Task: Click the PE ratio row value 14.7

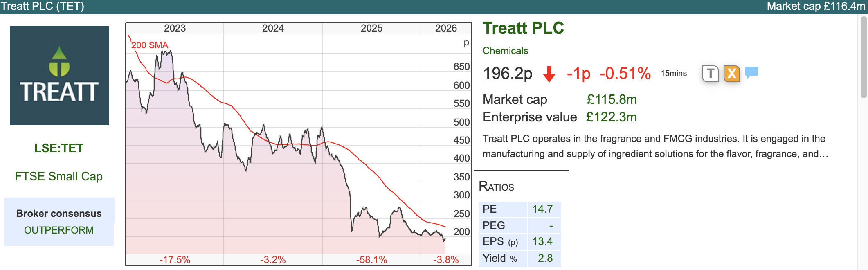Action: click(x=542, y=209)
